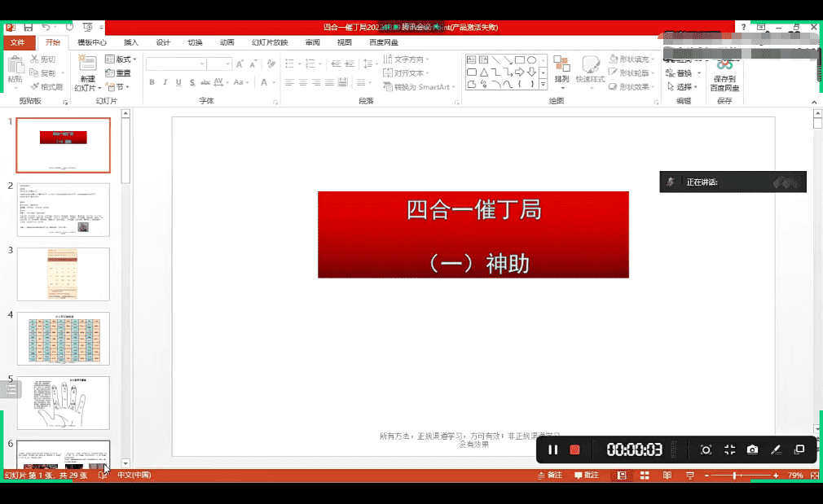Select slide 4 thumbnail in the panel

pos(64,339)
